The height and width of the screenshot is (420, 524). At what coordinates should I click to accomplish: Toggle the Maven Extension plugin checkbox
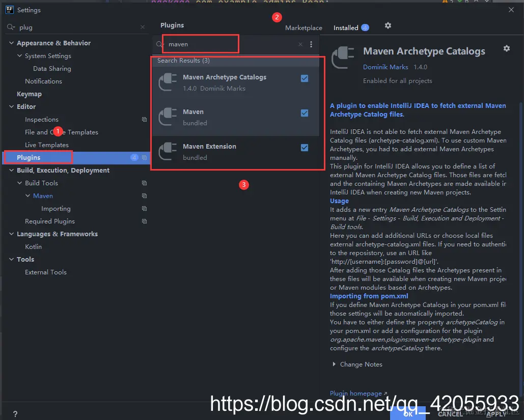(305, 147)
